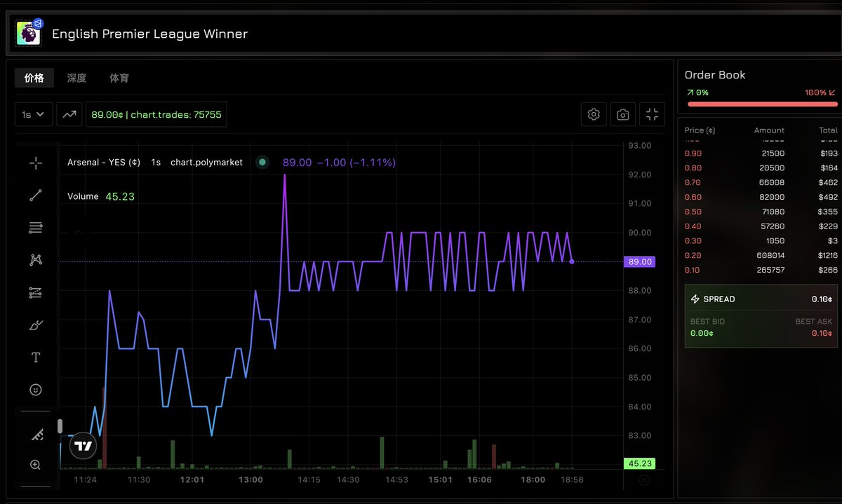This screenshot has width=842, height=504.
Task: Select the 0.80 ask price row
Action: coord(761,168)
